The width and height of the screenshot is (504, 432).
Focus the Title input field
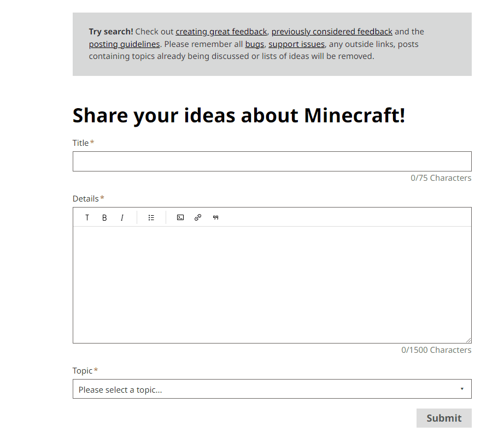pyautogui.click(x=272, y=161)
